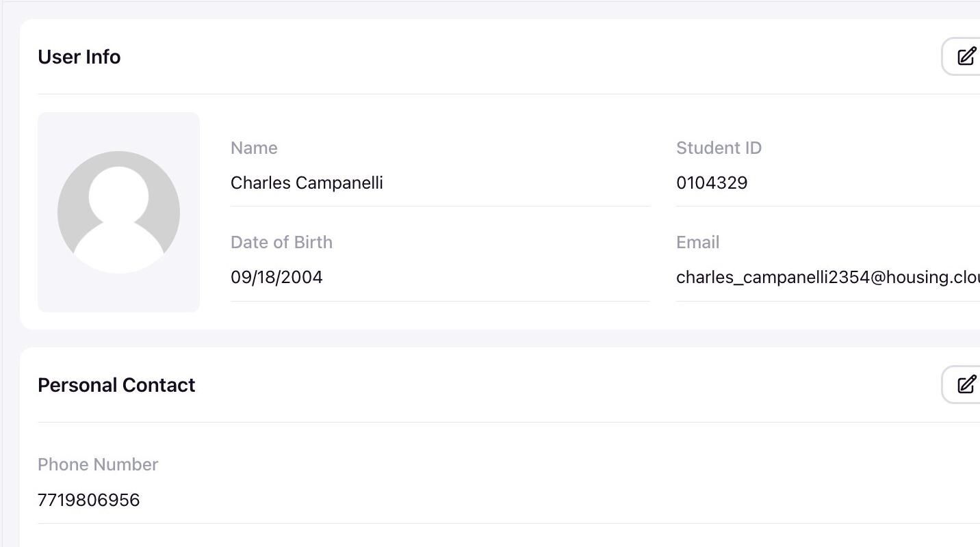
Task: Click the Student ID value 0104329
Action: pos(712,183)
